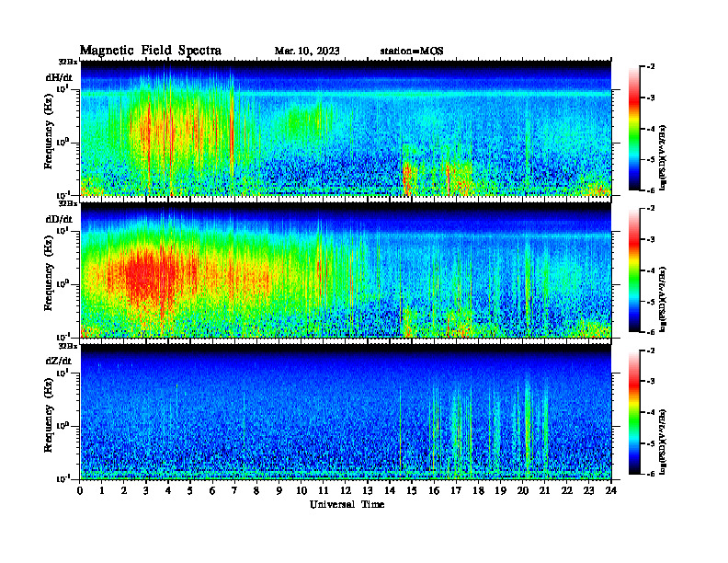
Task: Click the hour 12 tick label on time axis
Action: [346, 490]
